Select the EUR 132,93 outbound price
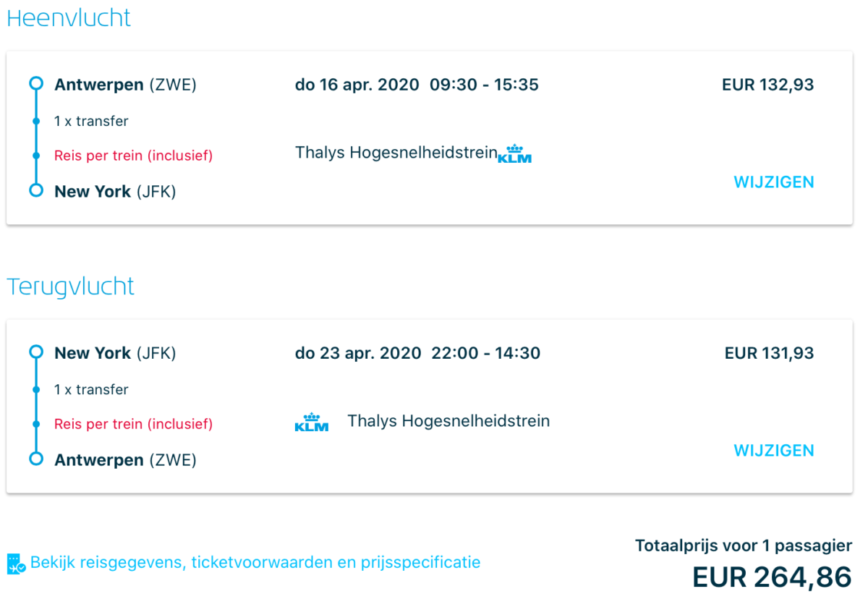The width and height of the screenshot is (868, 607). pyautogui.click(x=767, y=85)
